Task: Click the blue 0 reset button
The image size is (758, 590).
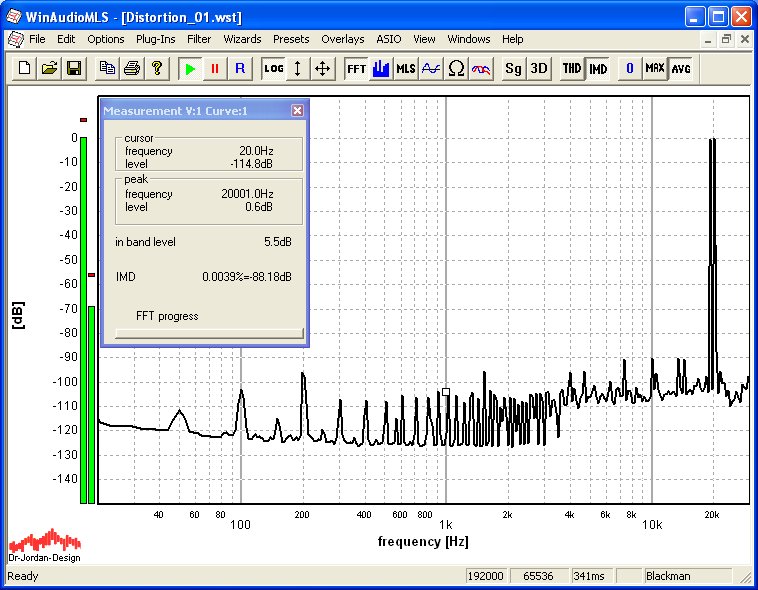Action: pyautogui.click(x=630, y=69)
